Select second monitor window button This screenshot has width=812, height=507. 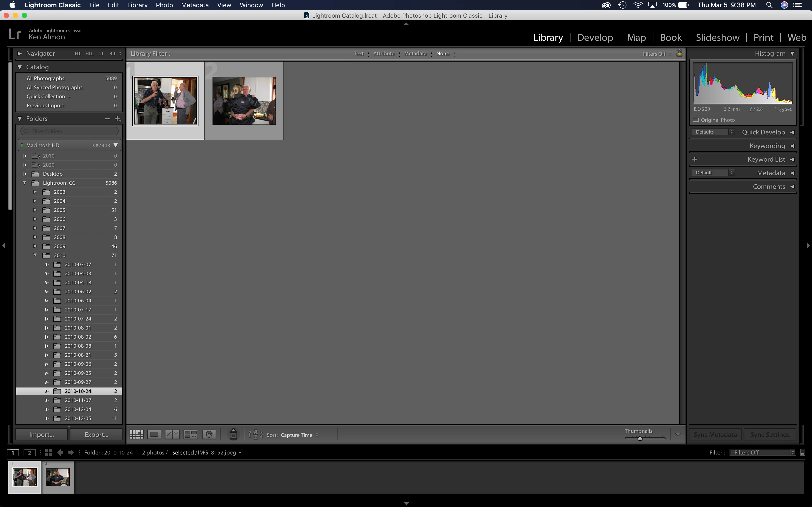pos(29,453)
